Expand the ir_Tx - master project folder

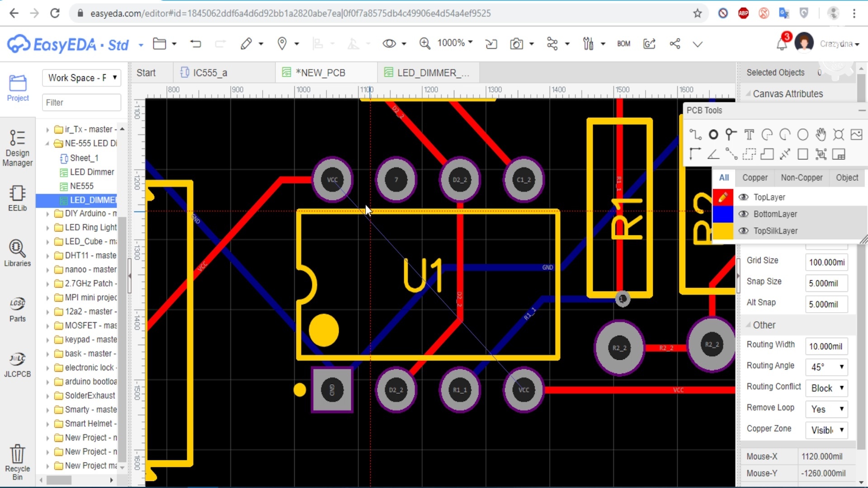(47, 130)
